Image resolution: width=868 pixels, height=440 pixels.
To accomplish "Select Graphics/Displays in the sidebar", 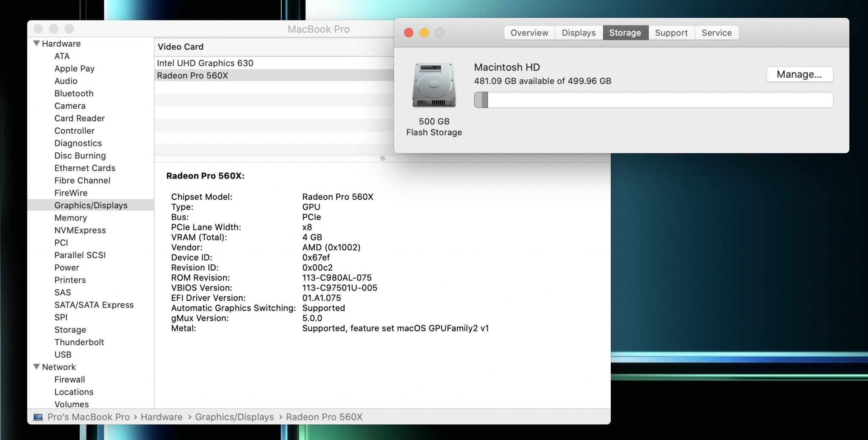I will [x=91, y=205].
